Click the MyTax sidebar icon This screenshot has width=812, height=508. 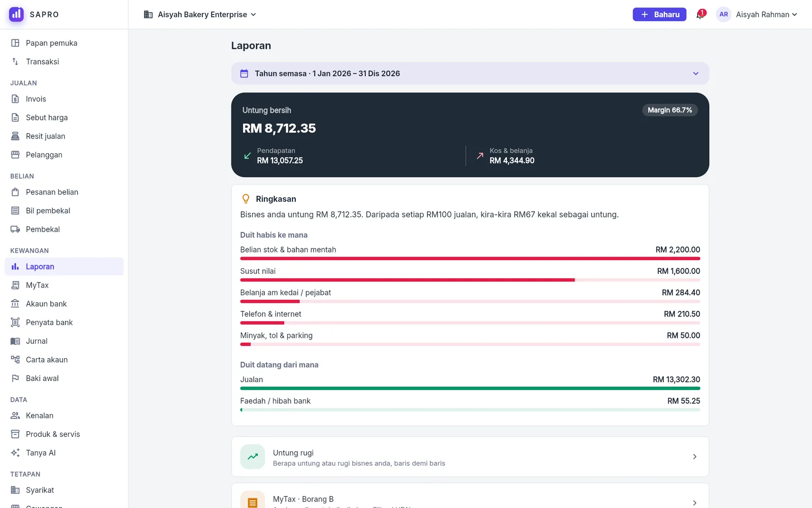coord(15,285)
